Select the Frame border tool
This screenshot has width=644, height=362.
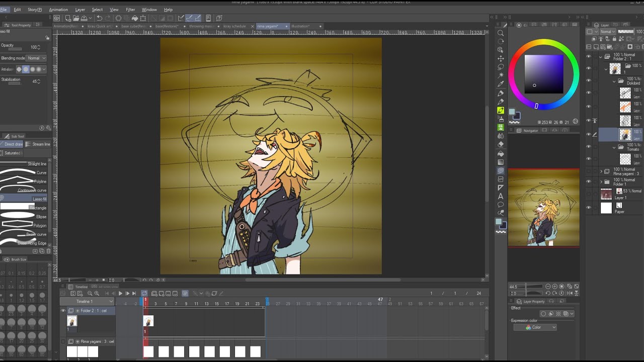(501, 179)
